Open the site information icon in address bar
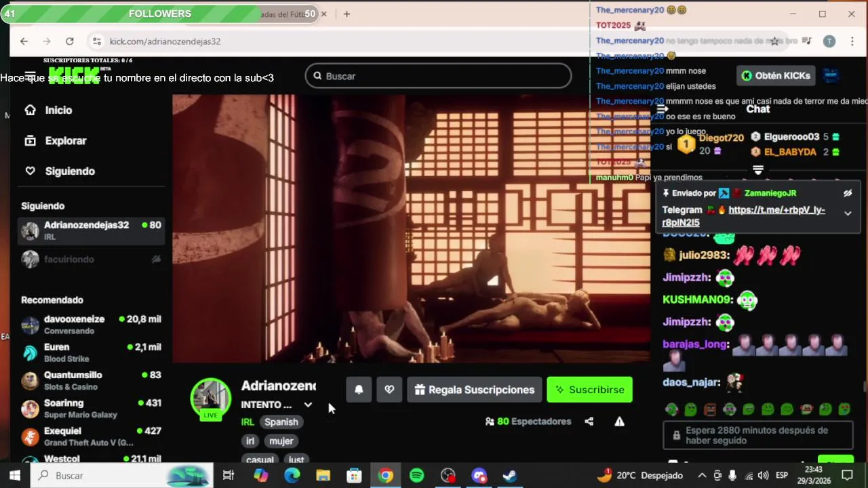Screen dimensions: 868x488 tap(96, 41)
